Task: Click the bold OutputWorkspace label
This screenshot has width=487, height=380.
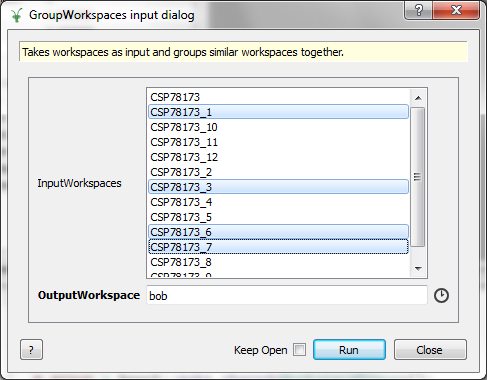Action: (89, 295)
